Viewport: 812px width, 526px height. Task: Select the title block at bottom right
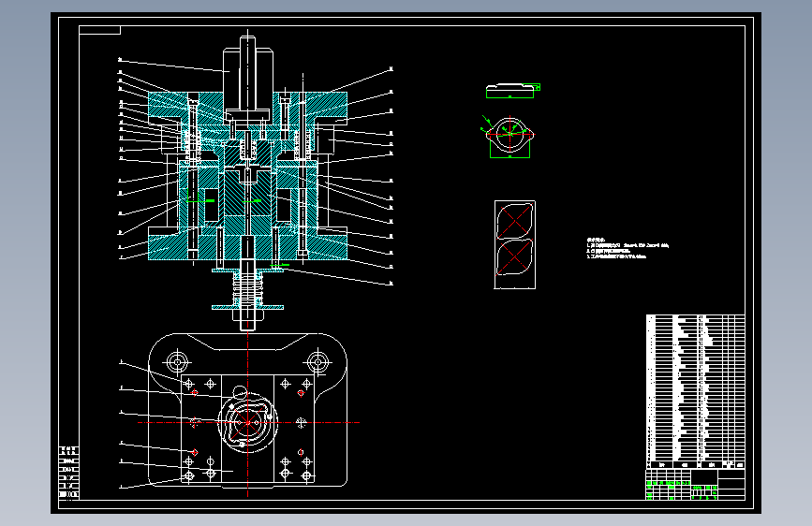(696, 484)
